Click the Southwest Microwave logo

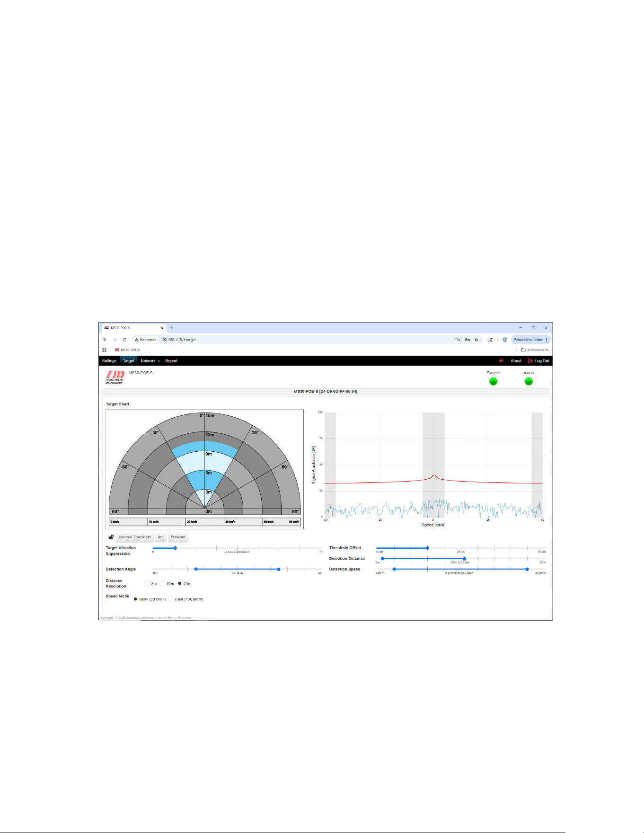115,377
